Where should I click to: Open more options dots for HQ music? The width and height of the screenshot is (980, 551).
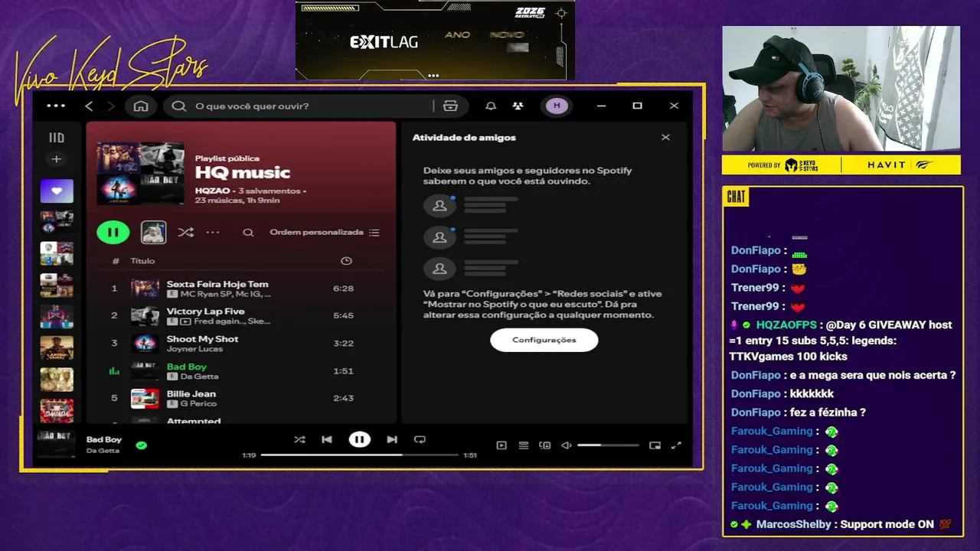(213, 232)
